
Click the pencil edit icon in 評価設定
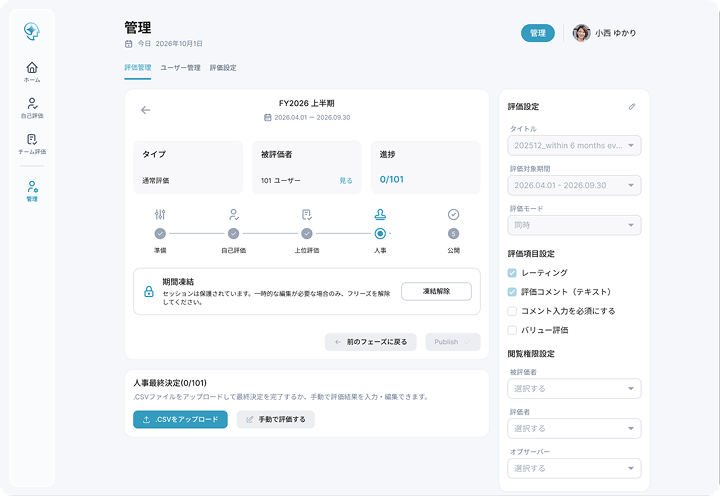point(632,107)
